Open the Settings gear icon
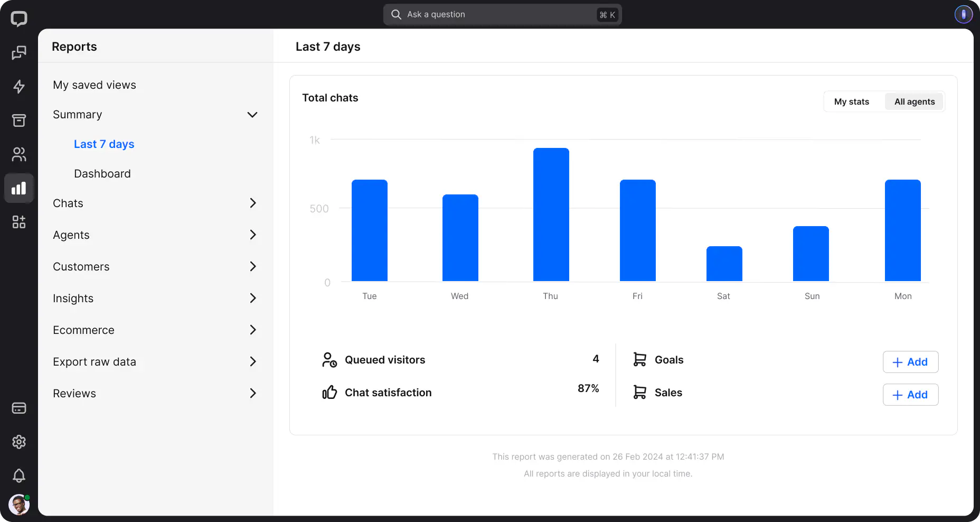 19,442
